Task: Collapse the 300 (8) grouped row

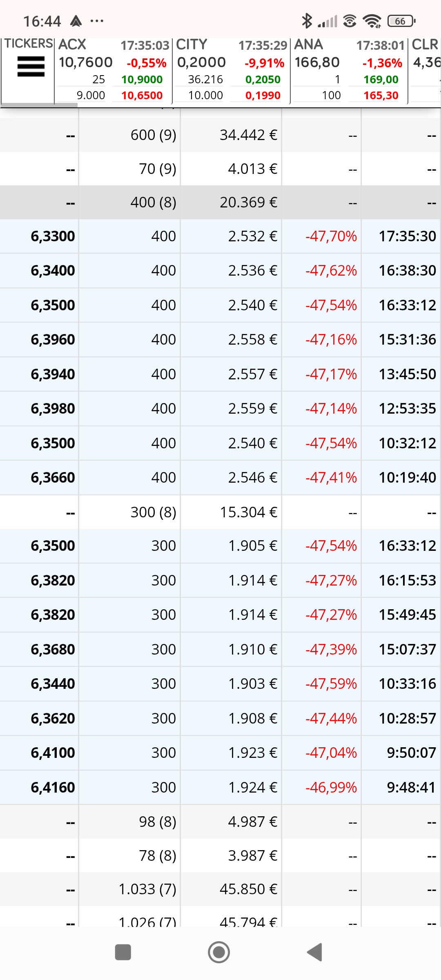Action: (220, 512)
